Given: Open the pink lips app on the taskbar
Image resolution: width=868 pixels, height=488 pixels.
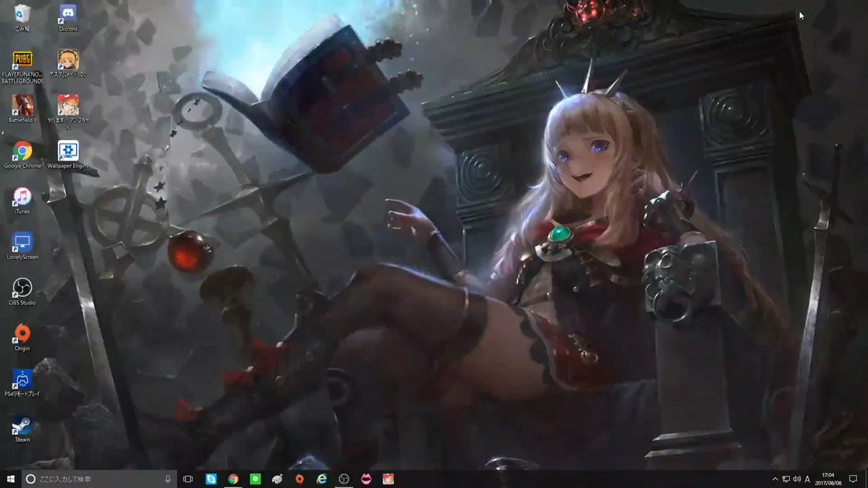Looking at the screenshot, I should pyautogui.click(x=367, y=479).
